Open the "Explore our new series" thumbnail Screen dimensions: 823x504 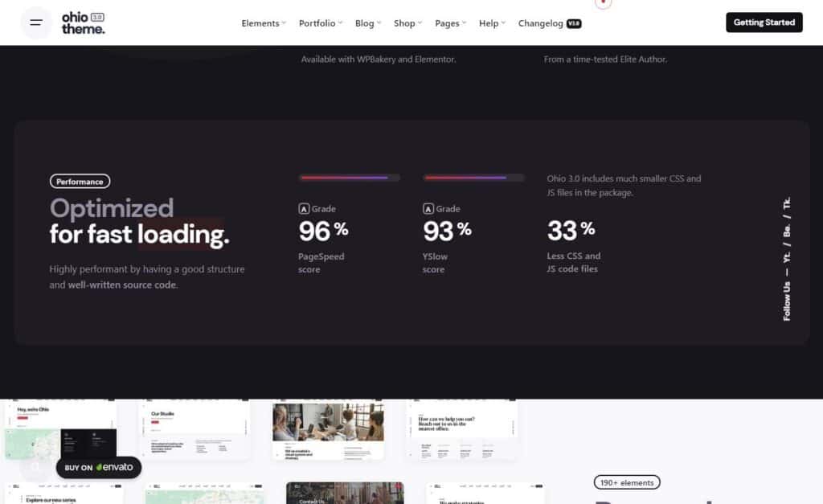click(64, 494)
